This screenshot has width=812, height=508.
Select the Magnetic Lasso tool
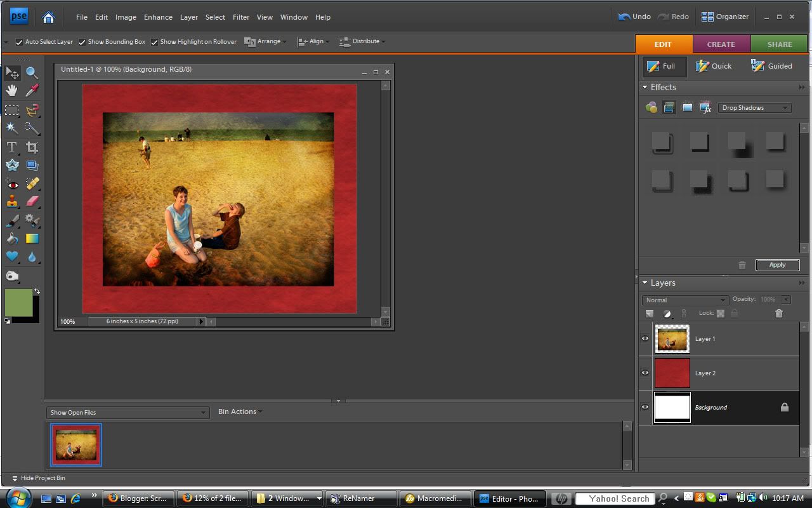tap(32, 110)
